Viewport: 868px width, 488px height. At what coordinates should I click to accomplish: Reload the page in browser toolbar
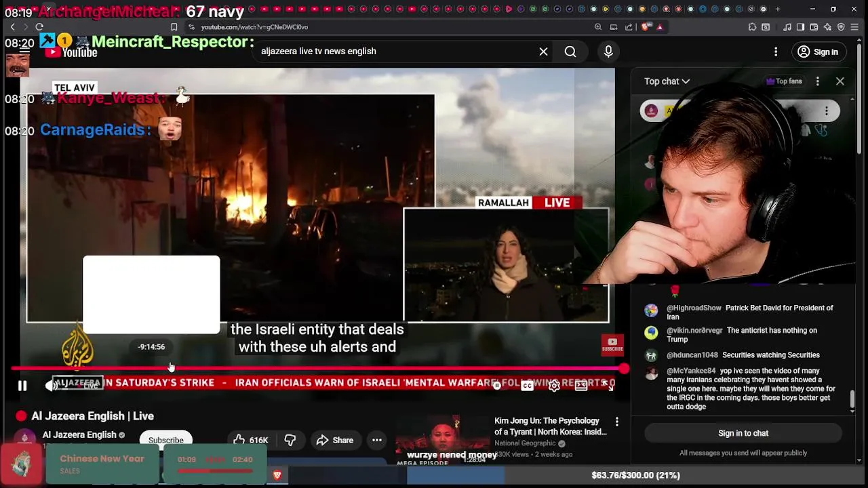point(39,27)
